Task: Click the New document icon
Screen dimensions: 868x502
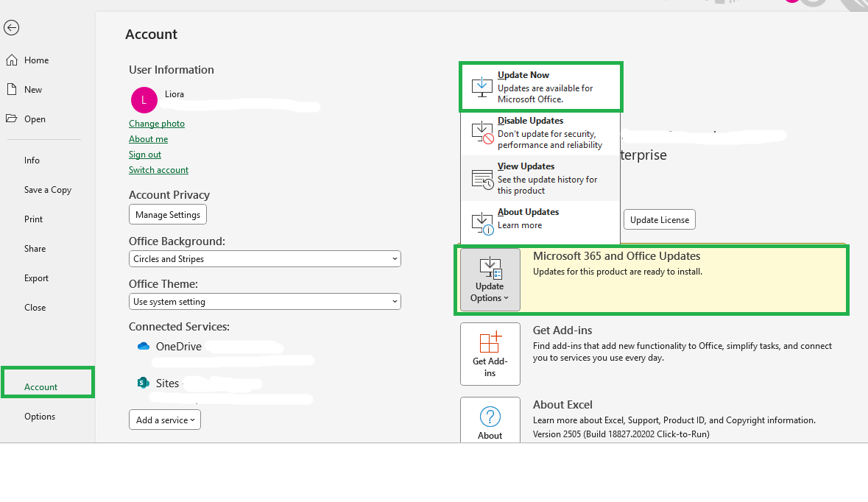Action: click(12, 90)
